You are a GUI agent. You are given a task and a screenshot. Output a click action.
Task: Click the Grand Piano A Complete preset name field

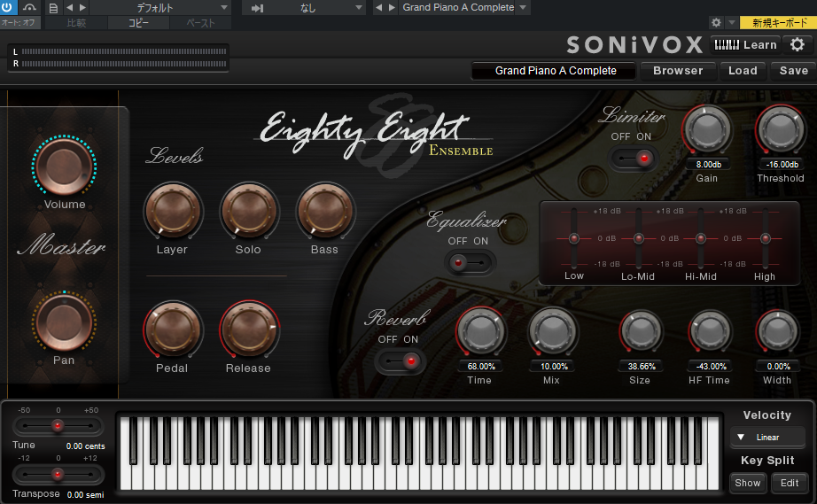pyautogui.click(x=554, y=71)
